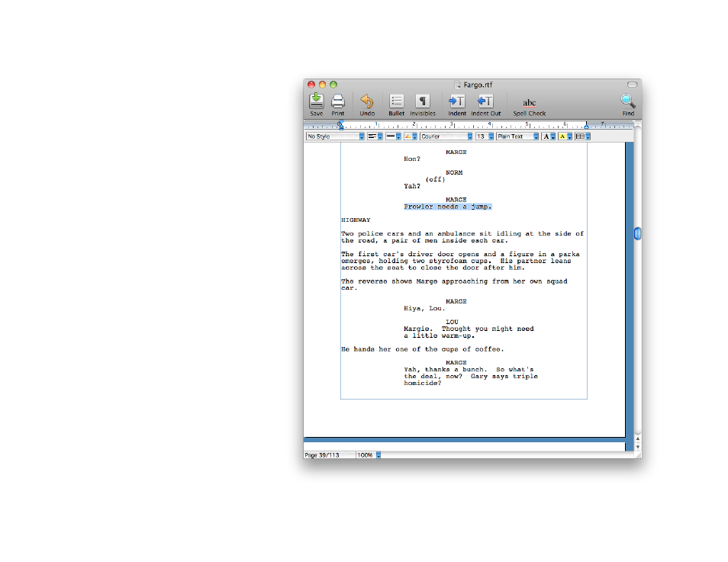The width and height of the screenshot is (728, 562).
Task: Click the line starting "The reverse shows Marge approaching"
Action: (454, 281)
